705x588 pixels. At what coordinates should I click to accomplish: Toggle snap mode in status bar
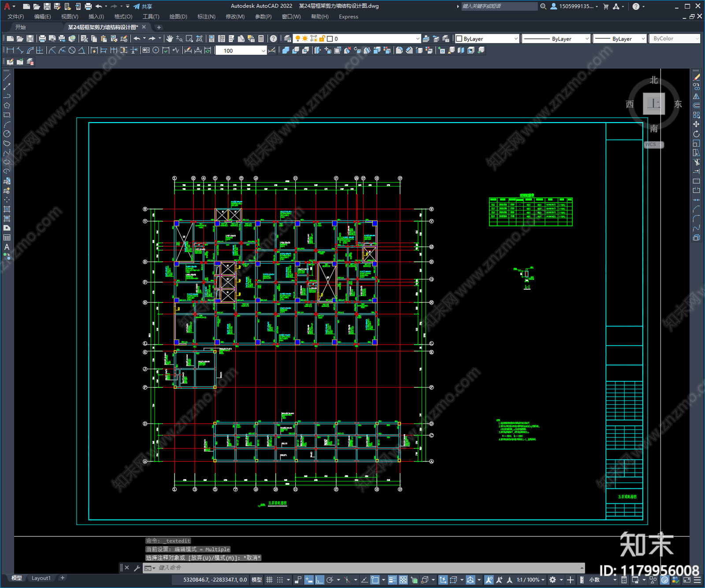tap(280, 580)
